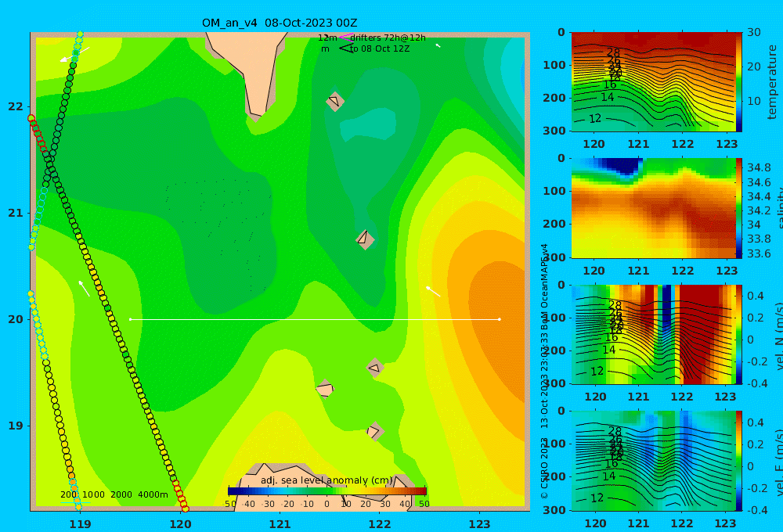The height and width of the screenshot is (532, 783).
Task: Click latitude label 21 on map axis
Action: (16, 213)
